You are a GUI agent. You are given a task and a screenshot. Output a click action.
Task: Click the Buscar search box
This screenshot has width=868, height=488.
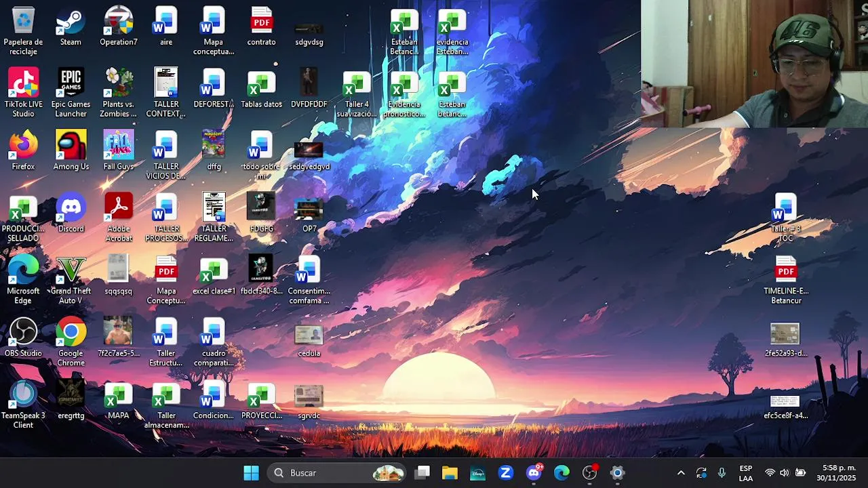tap(338, 473)
